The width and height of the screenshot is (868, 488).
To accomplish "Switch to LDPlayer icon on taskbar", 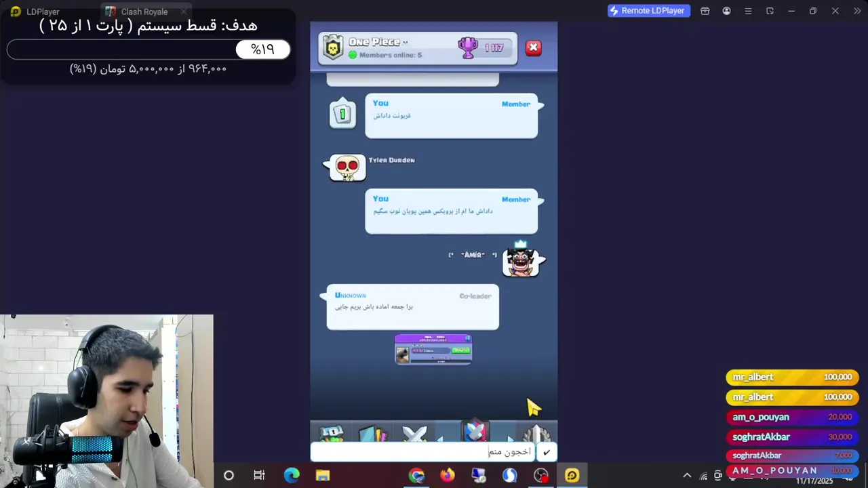I will (572, 475).
